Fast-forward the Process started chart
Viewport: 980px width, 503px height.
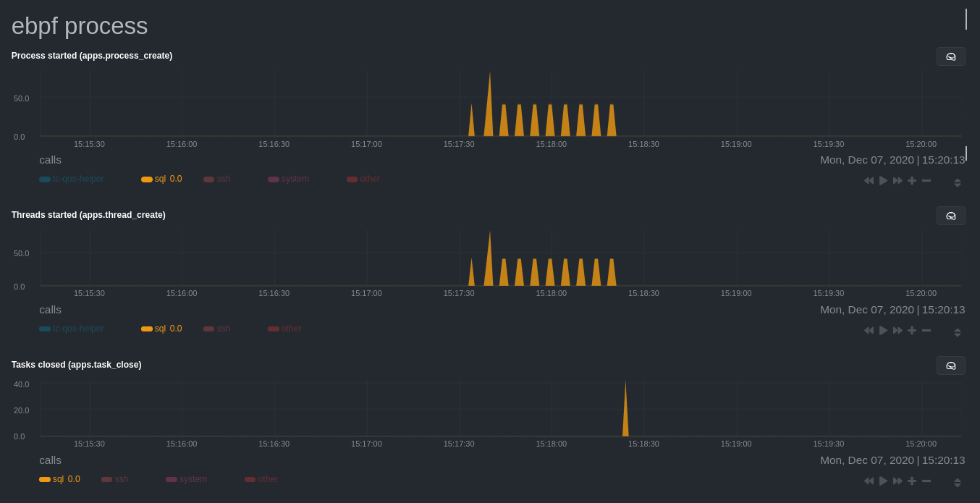[897, 180]
